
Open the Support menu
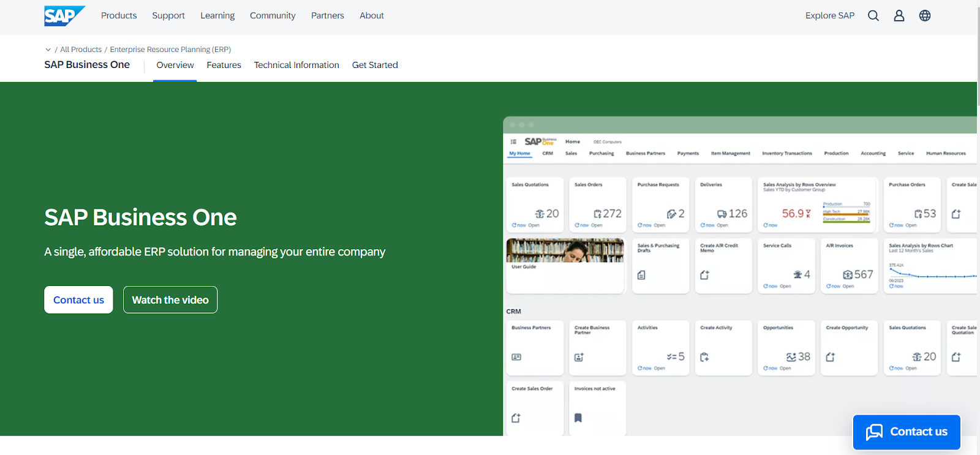click(168, 16)
